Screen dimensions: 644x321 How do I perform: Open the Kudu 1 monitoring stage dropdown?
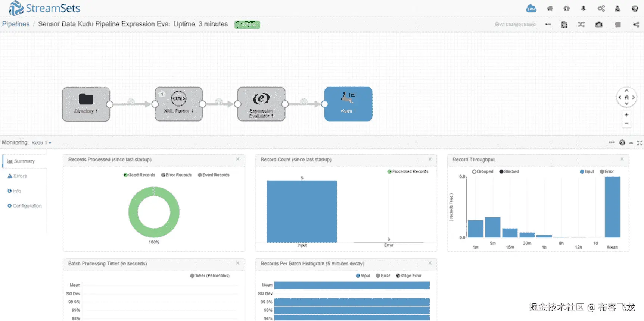point(41,143)
